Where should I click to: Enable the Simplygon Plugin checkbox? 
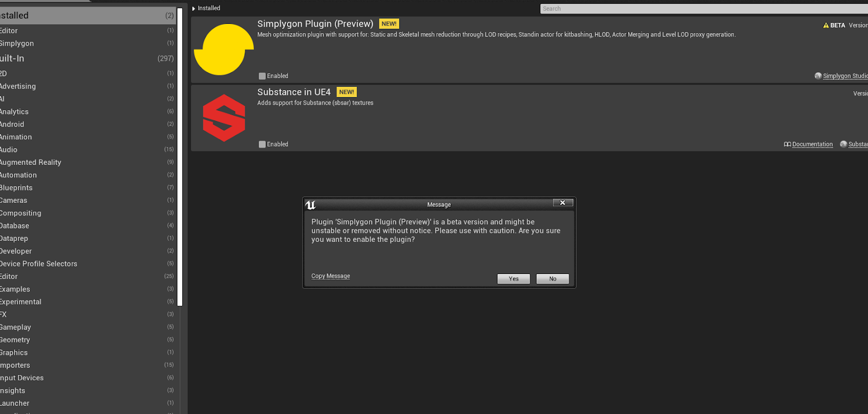click(262, 76)
